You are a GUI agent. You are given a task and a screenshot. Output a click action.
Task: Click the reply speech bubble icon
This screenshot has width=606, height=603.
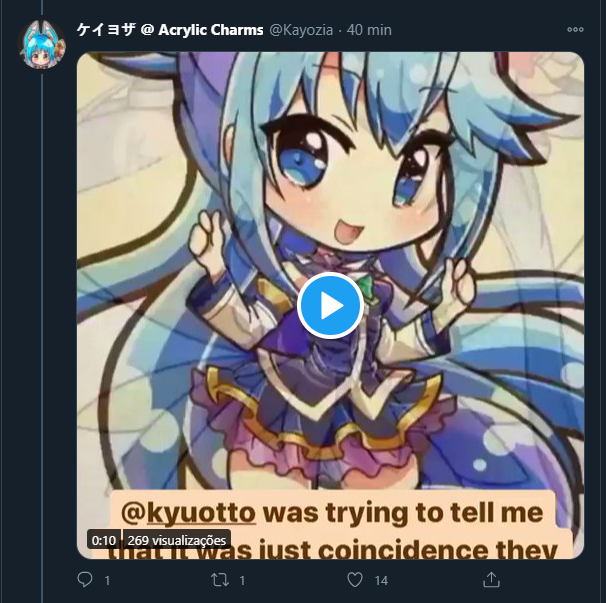point(85,579)
